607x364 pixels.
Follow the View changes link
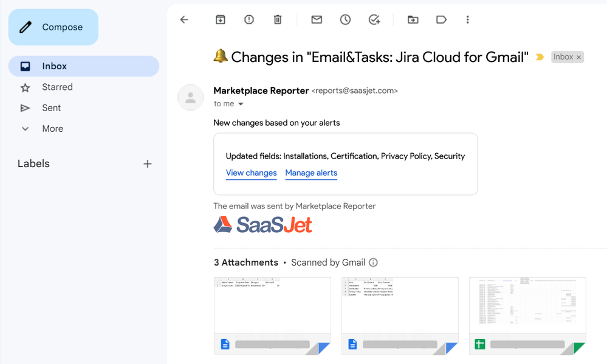251,173
